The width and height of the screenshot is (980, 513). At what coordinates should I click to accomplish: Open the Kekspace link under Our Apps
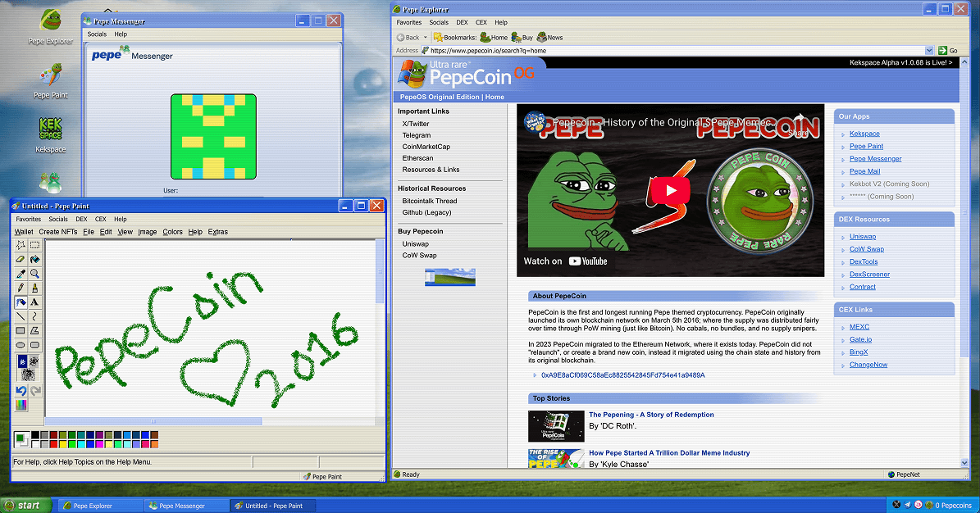864,134
